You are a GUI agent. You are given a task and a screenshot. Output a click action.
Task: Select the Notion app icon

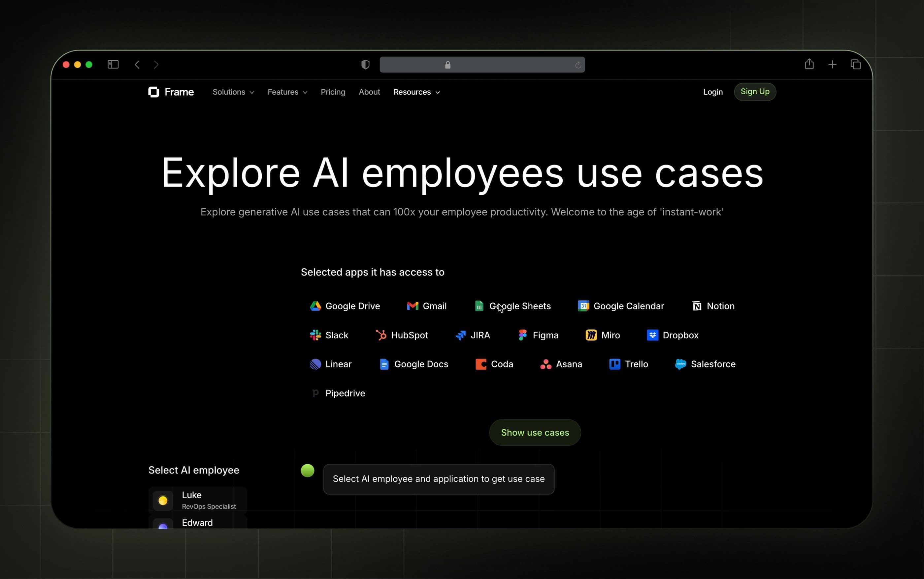pos(697,306)
